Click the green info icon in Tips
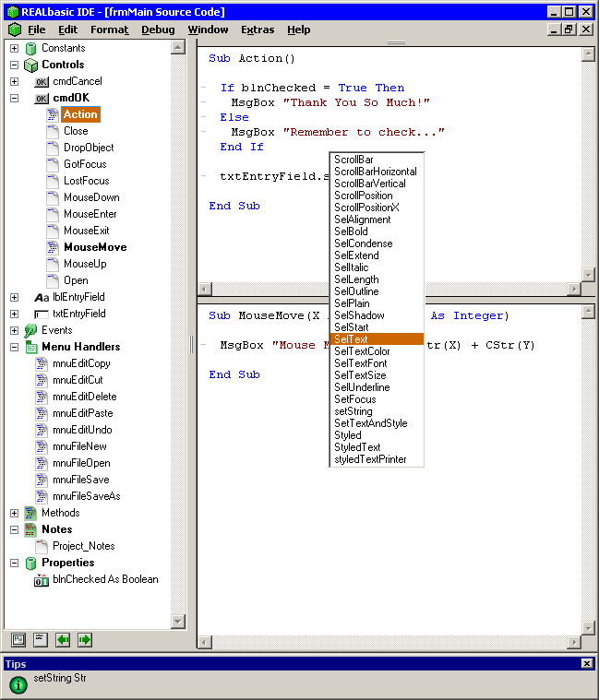 click(18, 685)
